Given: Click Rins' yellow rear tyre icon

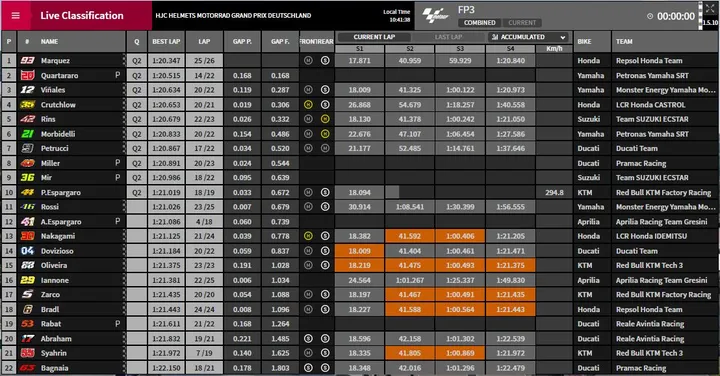Looking at the screenshot, I should coord(325,119).
